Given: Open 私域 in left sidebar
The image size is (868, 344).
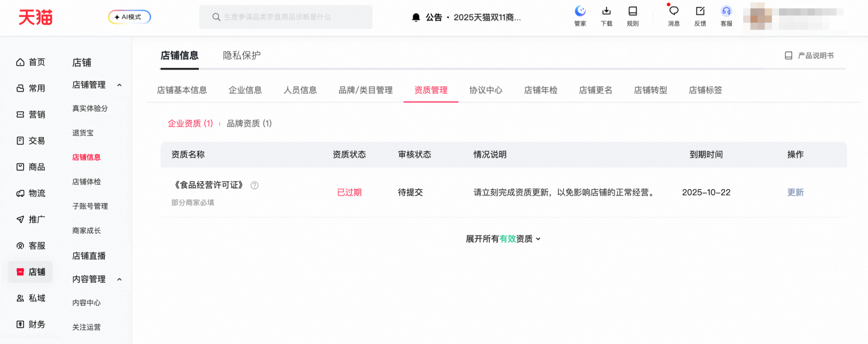Looking at the screenshot, I should pyautogui.click(x=31, y=298).
